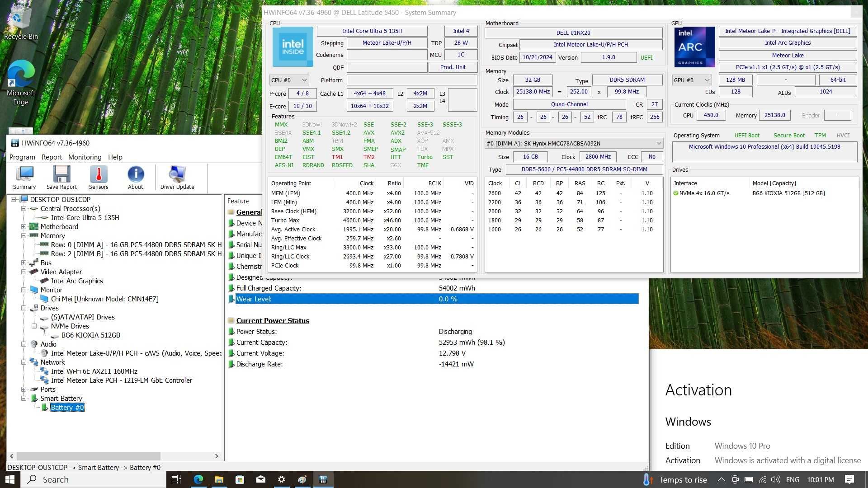Click the DELL 01NX20 motherboard field
Viewport: 868px width, 488px height.
573,33
